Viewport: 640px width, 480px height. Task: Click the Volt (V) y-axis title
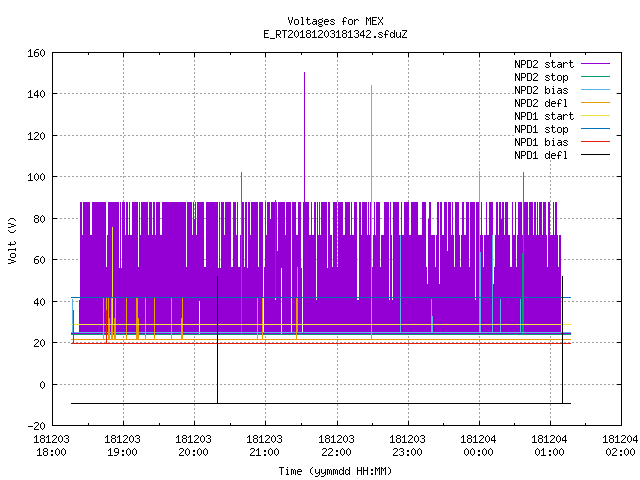[12, 240]
